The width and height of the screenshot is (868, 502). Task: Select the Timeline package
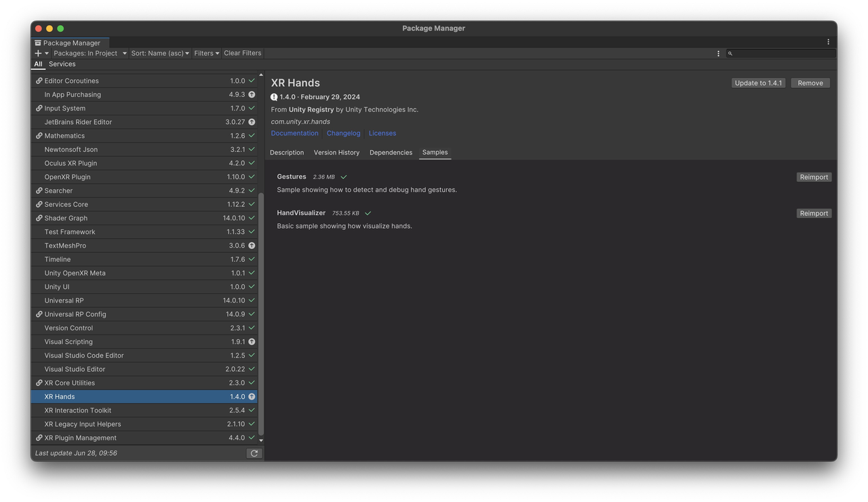(144, 259)
